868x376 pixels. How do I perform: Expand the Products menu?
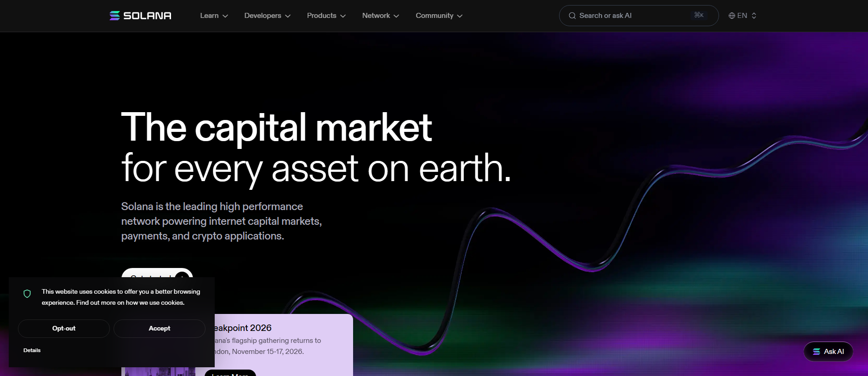pyautogui.click(x=326, y=16)
